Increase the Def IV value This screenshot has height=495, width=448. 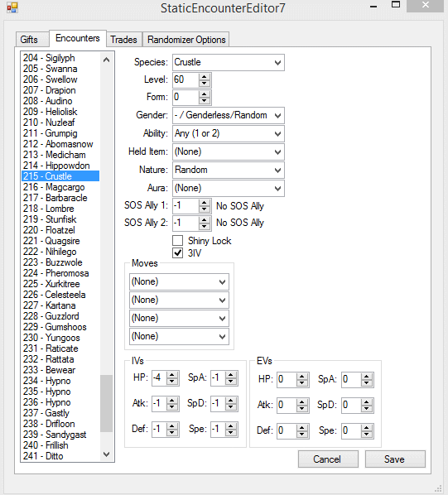pyautogui.click(x=172, y=426)
